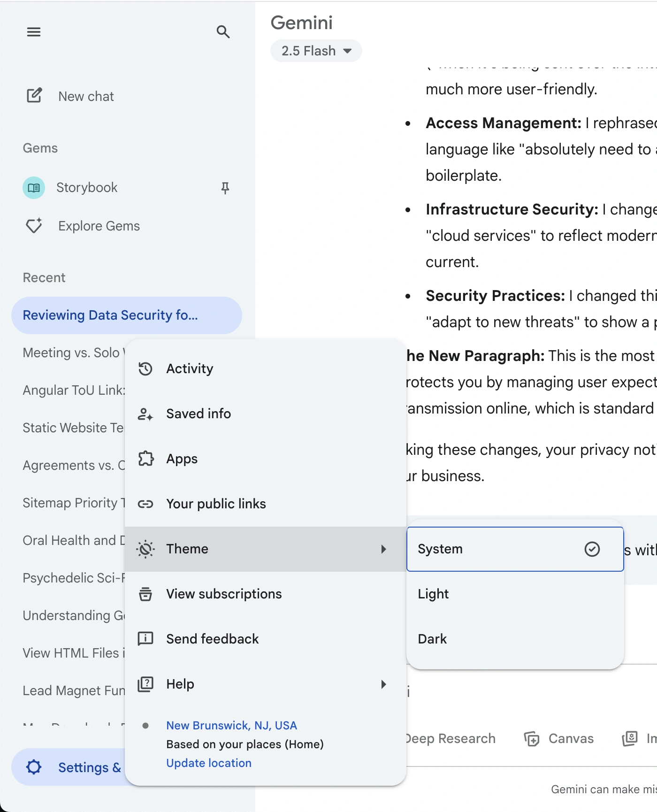Click the Update location link
Viewport: 657px width, 812px height.
pos(209,763)
